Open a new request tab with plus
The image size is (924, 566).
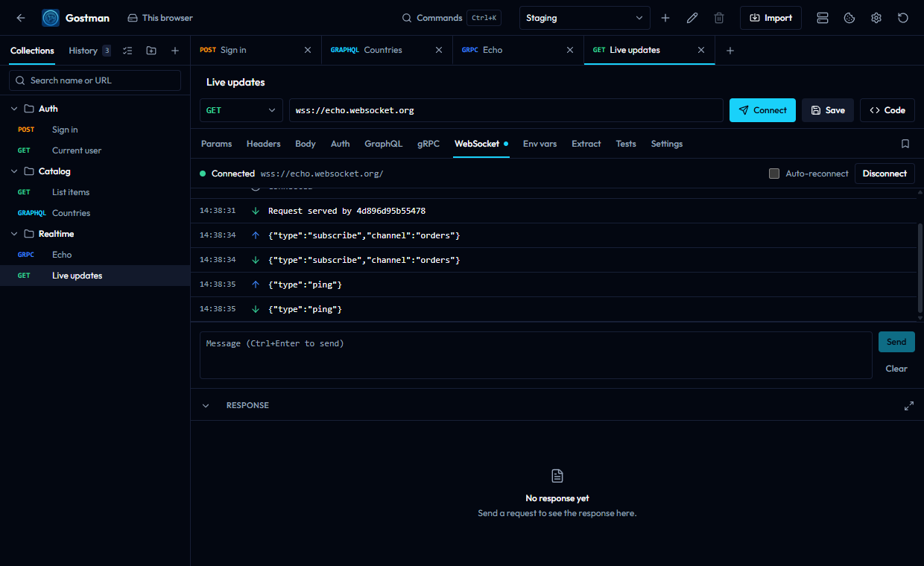pos(730,51)
